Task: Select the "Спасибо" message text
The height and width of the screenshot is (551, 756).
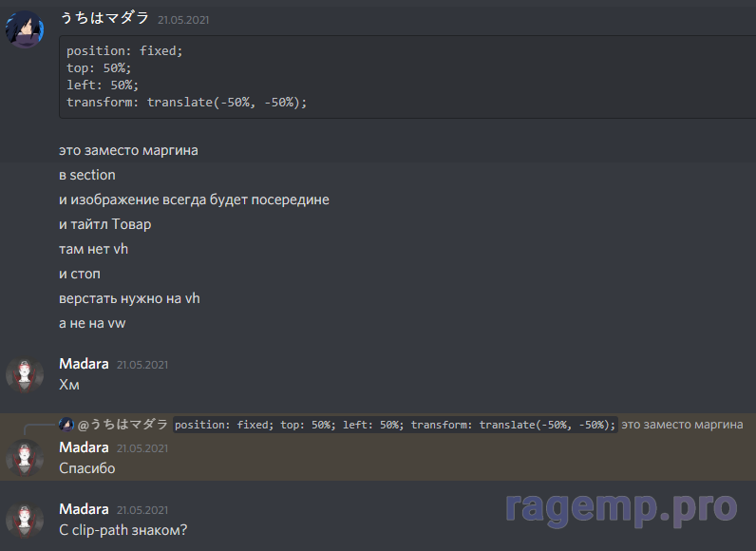Action: [x=86, y=468]
